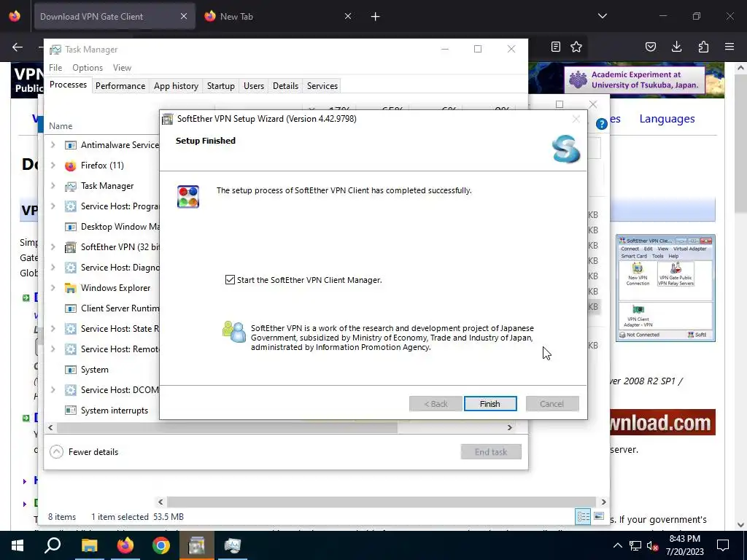The width and height of the screenshot is (747, 560).
Task: Show hidden system tray icons
Action: tap(617, 545)
